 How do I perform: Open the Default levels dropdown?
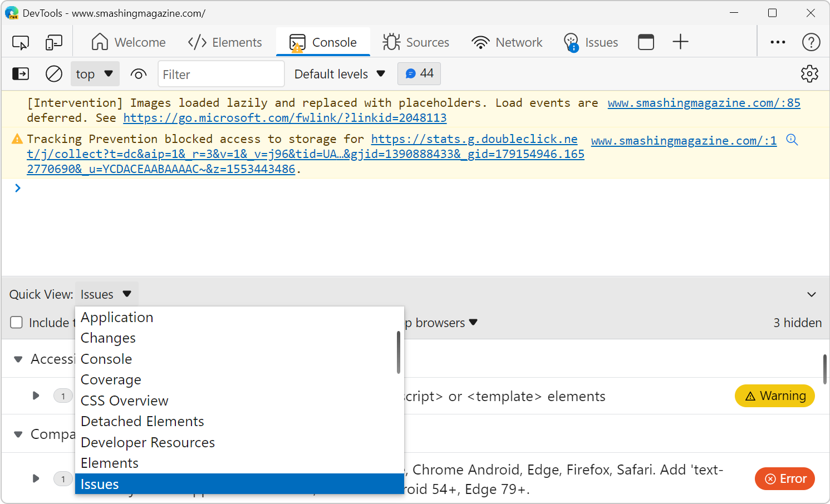click(339, 73)
